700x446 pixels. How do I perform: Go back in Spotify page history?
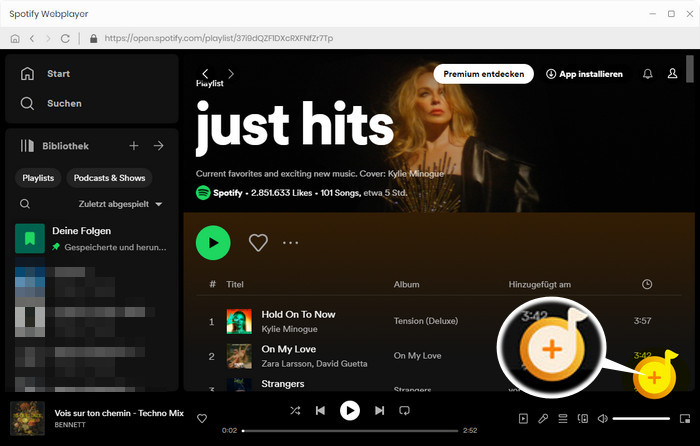point(205,74)
